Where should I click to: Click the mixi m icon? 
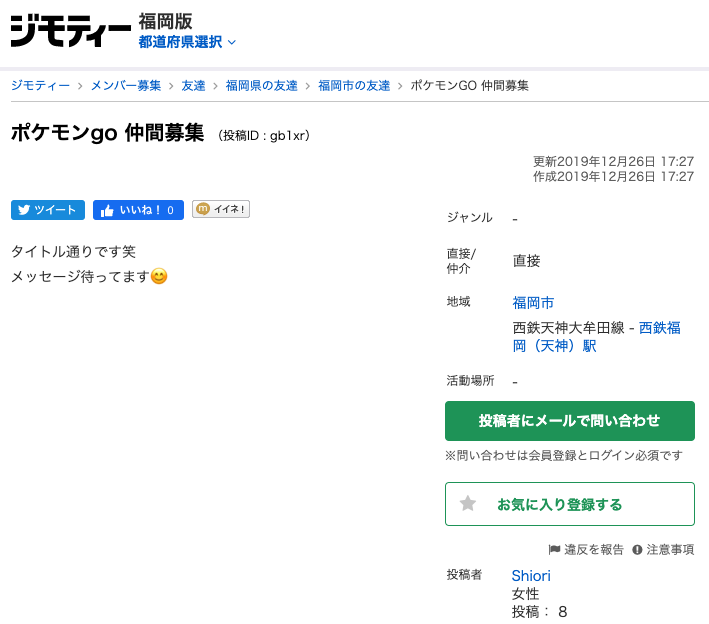click(x=203, y=208)
